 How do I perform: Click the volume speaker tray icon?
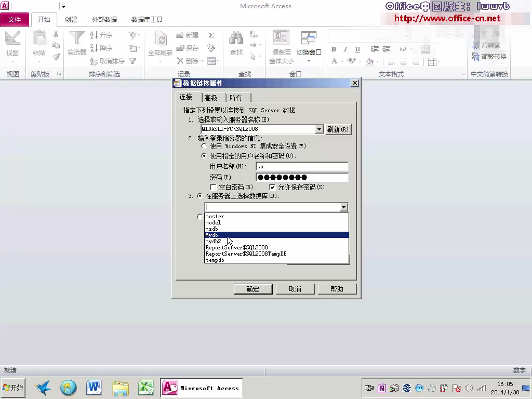click(469, 388)
